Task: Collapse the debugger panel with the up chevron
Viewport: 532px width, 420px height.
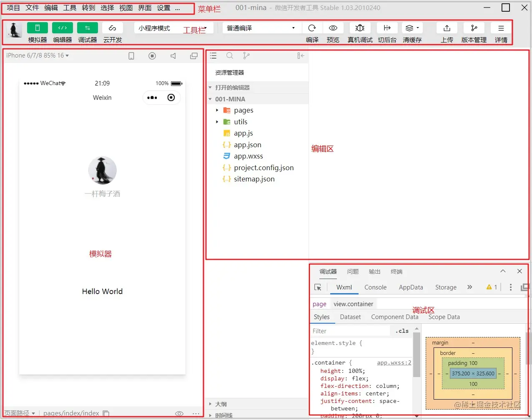Action: [x=503, y=271]
